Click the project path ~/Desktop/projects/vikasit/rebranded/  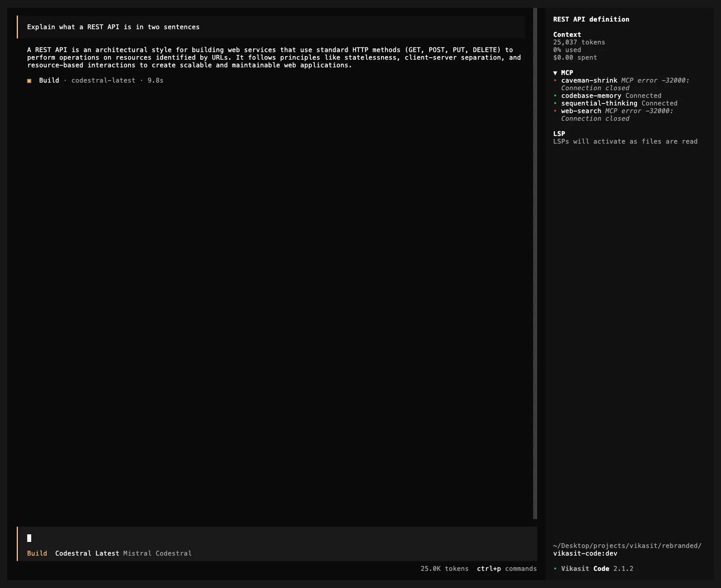coord(627,546)
